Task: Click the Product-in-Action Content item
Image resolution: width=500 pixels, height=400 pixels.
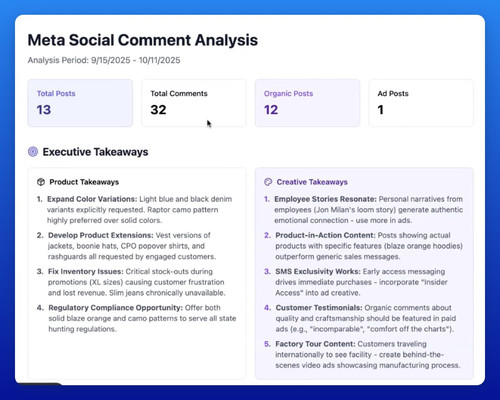Action: pos(364,246)
